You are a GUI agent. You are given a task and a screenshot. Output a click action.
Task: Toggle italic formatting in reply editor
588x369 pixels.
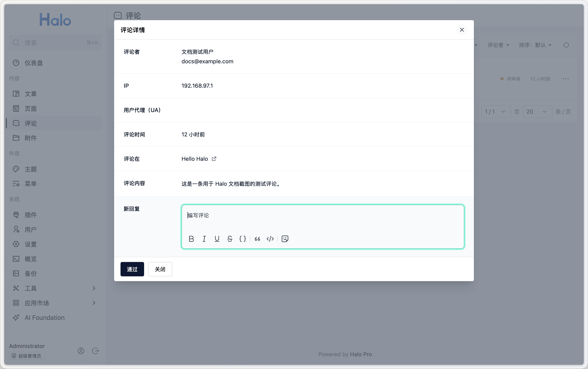click(x=204, y=239)
